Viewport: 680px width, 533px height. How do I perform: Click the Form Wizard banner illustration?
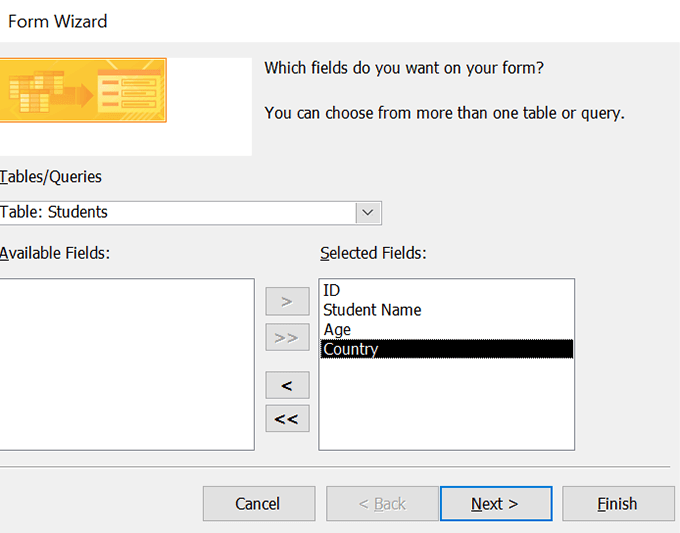[x=84, y=91]
